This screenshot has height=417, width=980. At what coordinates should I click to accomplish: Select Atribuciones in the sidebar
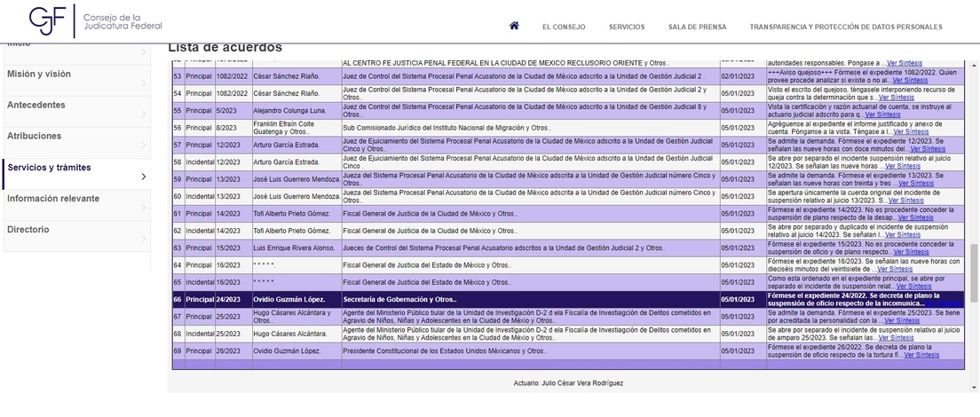pos(35,137)
